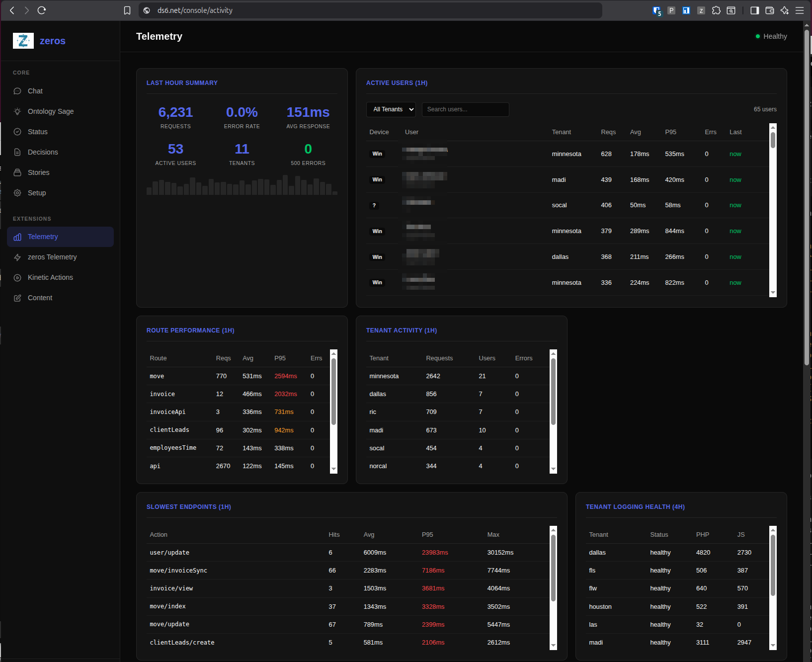This screenshot has height=662, width=812.
Task: Click the Telemetry bar-chart icon
Action: [17, 237]
